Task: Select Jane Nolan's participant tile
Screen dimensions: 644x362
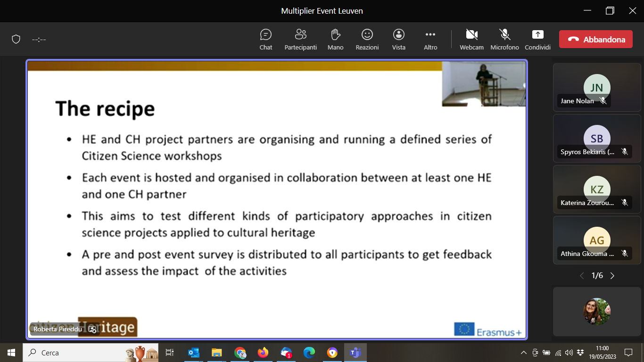Action: [597, 87]
